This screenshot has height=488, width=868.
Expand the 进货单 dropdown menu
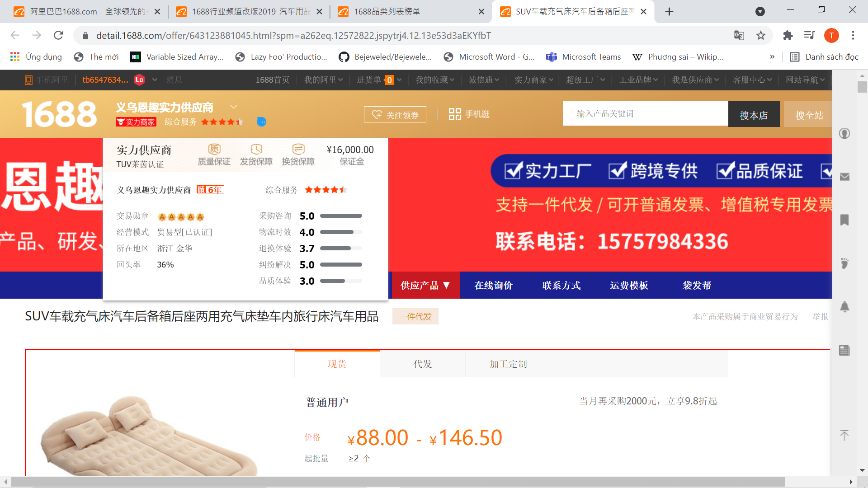point(379,80)
